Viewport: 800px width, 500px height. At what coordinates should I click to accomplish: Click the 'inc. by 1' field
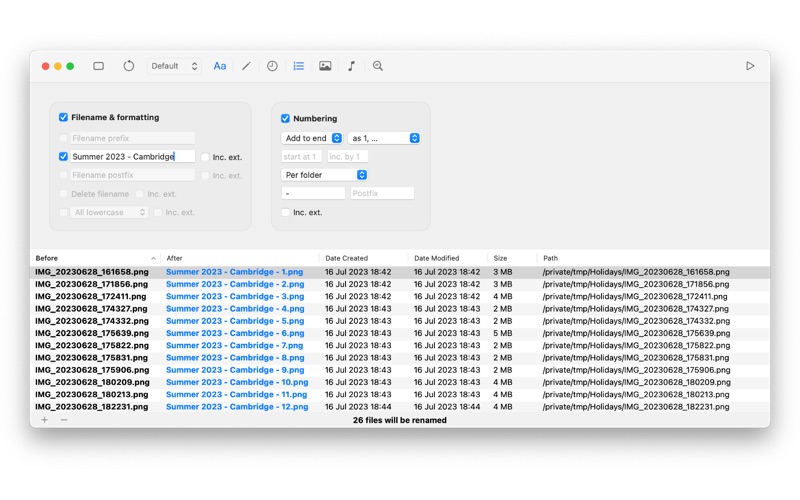tap(347, 157)
